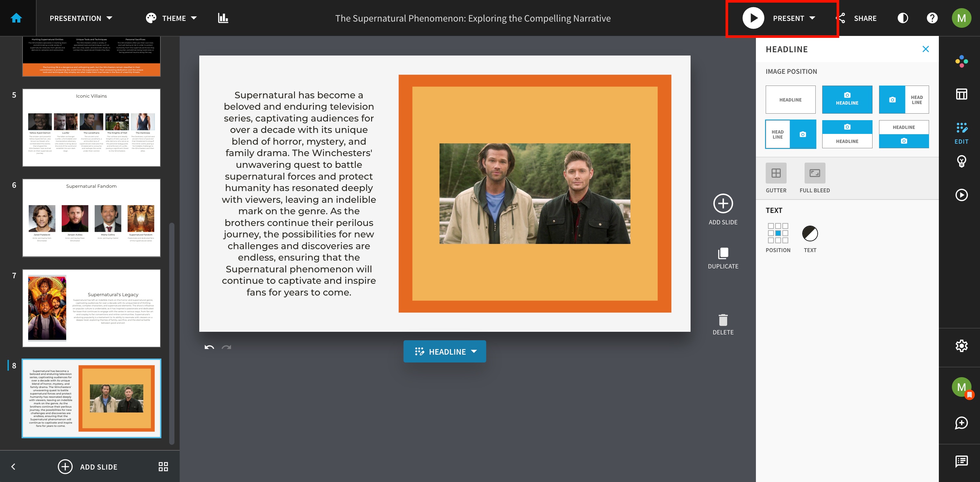The width and height of the screenshot is (980, 482).
Task: Choose the image-left, headline-right layout
Action: pyautogui.click(x=904, y=100)
